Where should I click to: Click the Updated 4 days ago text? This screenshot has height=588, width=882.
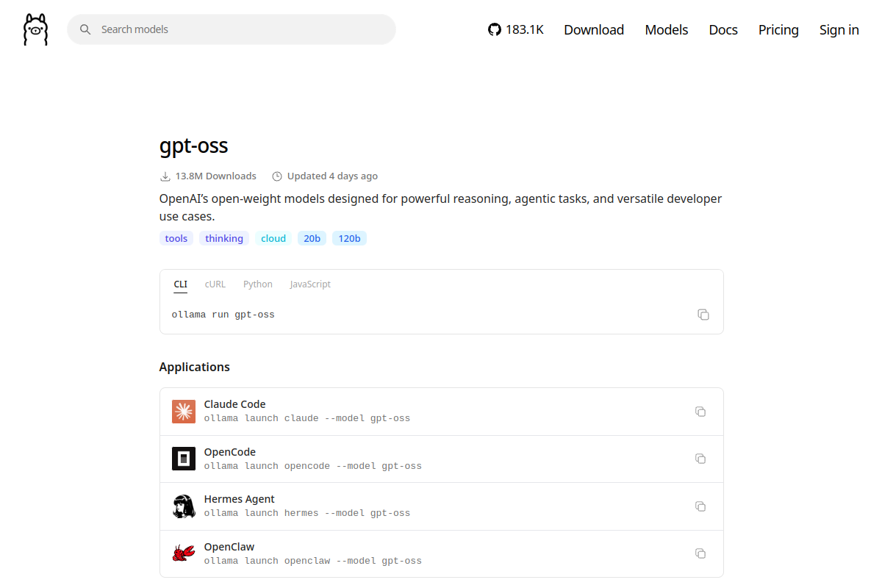click(x=332, y=176)
